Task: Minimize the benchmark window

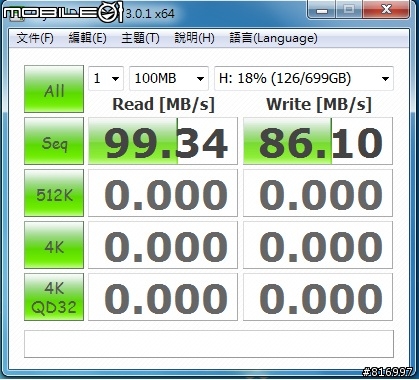Action: click(322, 9)
